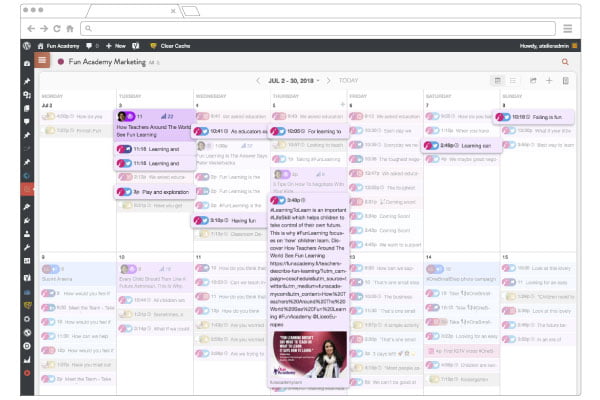Open Appearance brush icon in sidebar
Image resolution: width=600 pixels, height=400 pixels.
[27, 207]
